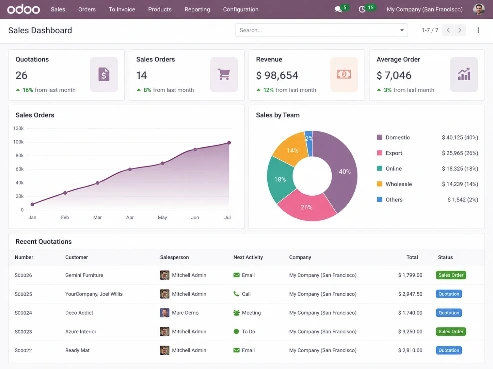Sort by the Status column header
493x369 pixels.
point(445,257)
